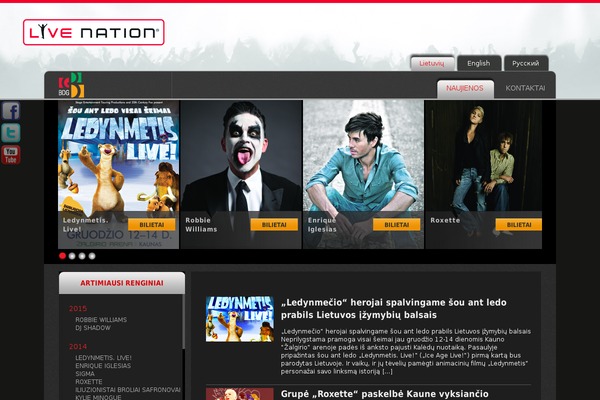The image size is (600, 400).
Task: Click the Live Nation logo
Action: click(x=94, y=32)
